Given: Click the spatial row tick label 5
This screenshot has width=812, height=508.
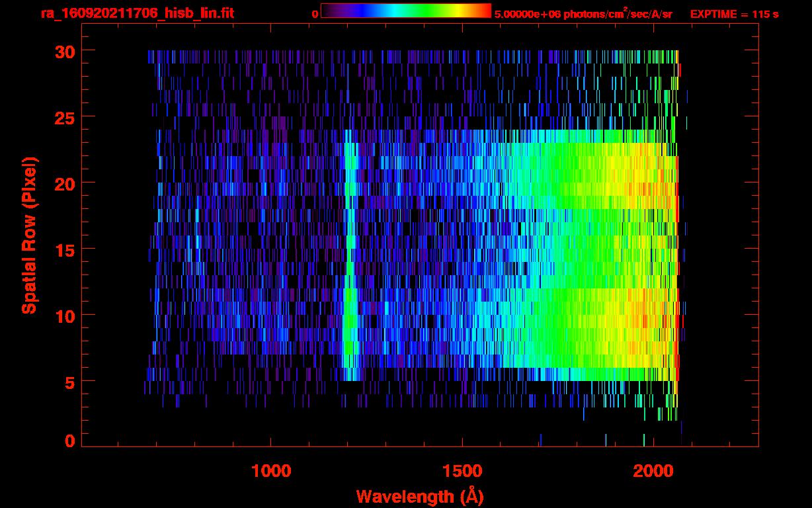Looking at the screenshot, I should [69, 382].
